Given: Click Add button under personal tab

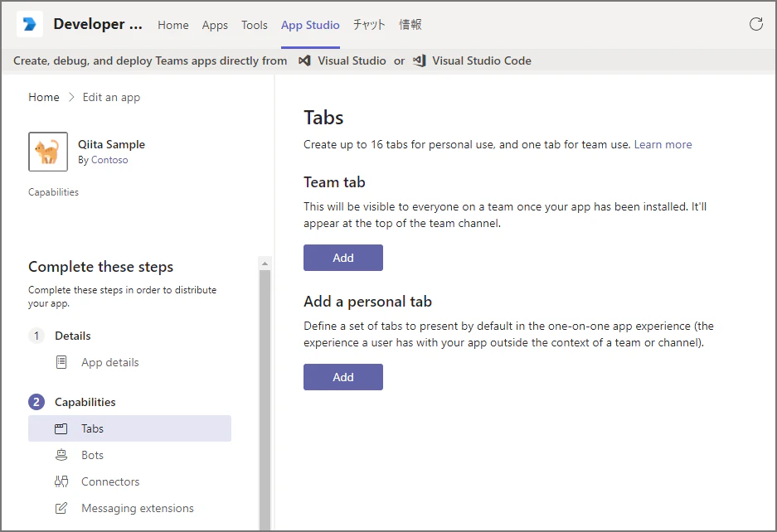Looking at the screenshot, I should tap(343, 377).
